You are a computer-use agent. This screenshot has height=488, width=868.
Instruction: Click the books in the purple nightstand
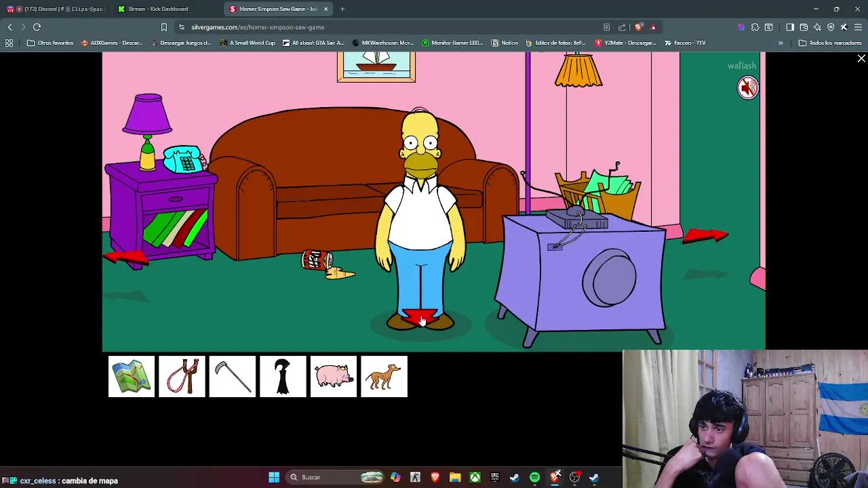pyautogui.click(x=176, y=228)
